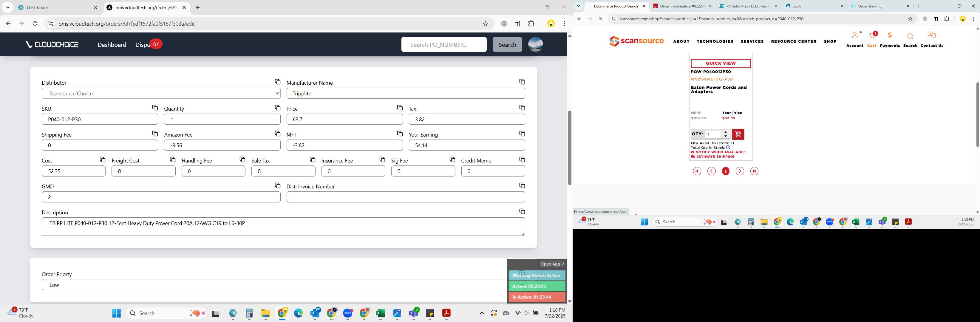The image size is (980, 322).
Task: Copy the Your Earning value
Action: coord(522,134)
